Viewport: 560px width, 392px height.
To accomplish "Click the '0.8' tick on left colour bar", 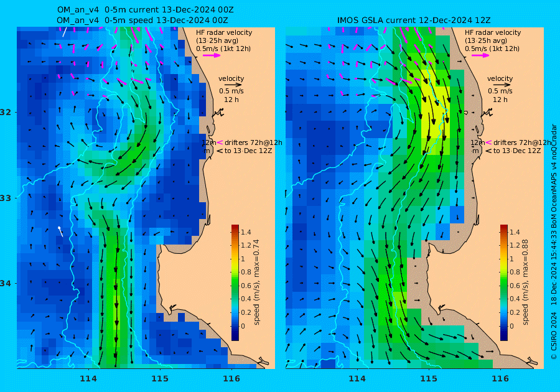I will pyautogui.click(x=246, y=272).
